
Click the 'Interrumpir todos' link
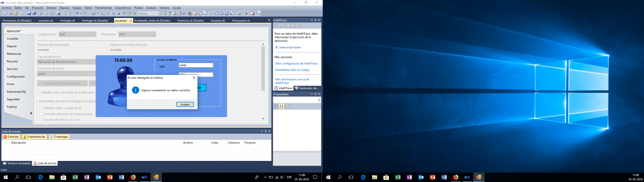click(290, 47)
